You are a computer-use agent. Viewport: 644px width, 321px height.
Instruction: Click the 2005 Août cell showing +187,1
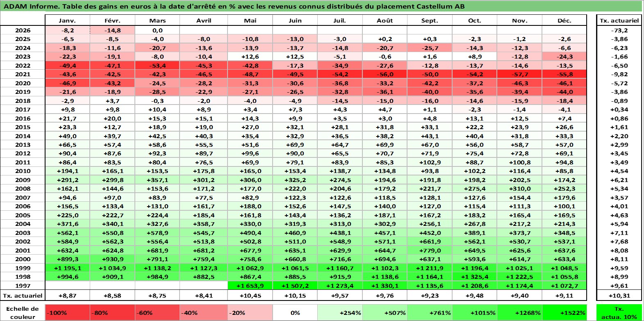[385, 215]
